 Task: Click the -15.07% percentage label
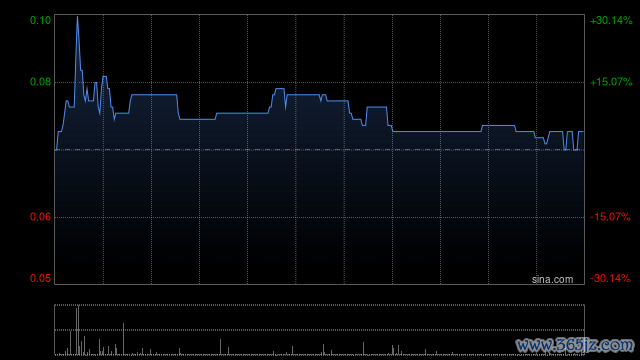click(610, 217)
